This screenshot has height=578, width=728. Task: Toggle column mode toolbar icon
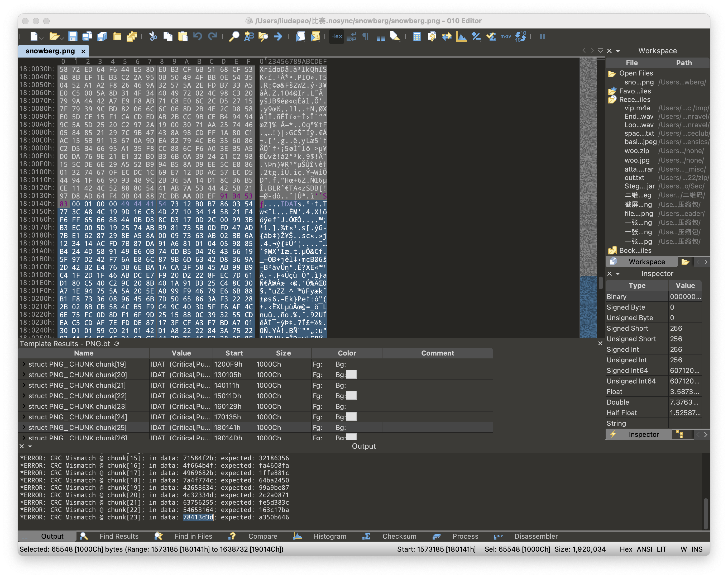(381, 36)
